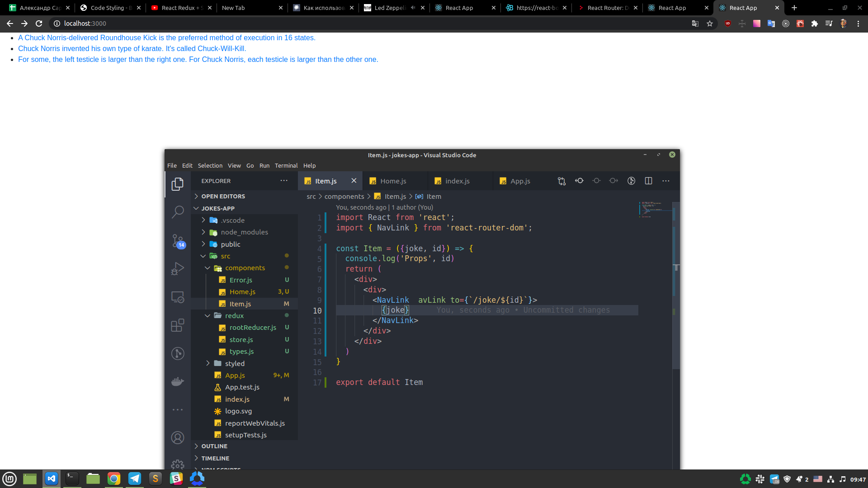
Task: Open the Help menu
Action: (x=310, y=166)
